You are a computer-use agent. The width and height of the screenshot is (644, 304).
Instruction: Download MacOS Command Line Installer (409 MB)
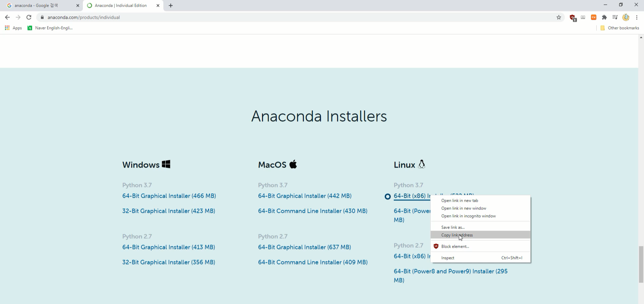(313, 262)
